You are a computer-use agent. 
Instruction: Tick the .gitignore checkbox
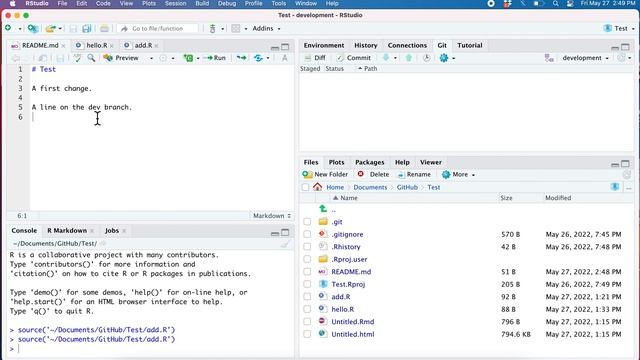tap(307, 234)
